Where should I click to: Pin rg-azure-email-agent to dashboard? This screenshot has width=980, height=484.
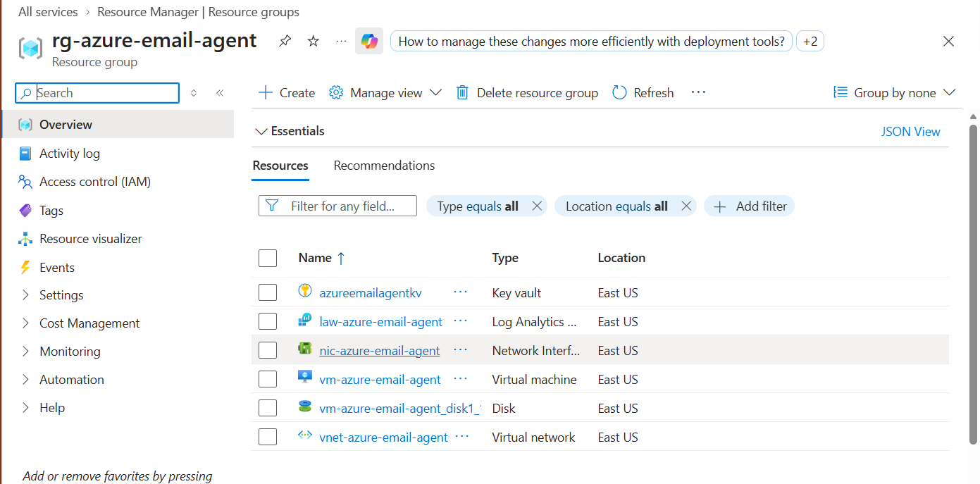[x=285, y=41]
